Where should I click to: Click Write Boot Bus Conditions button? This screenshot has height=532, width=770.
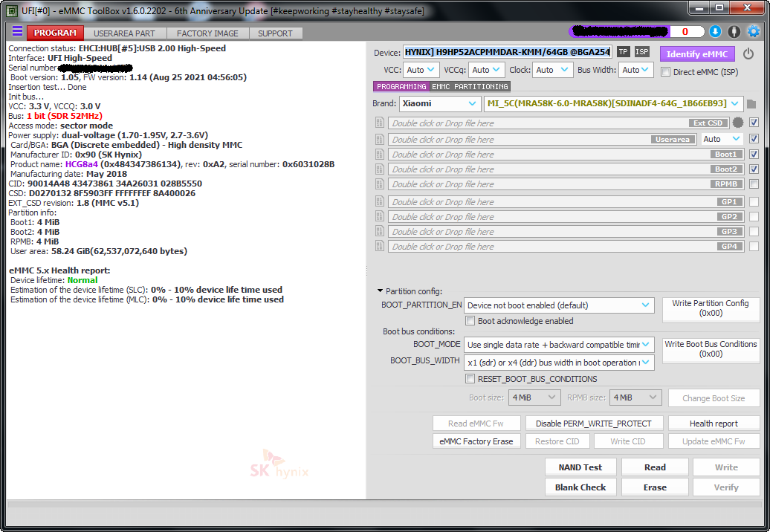click(x=711, y=349)
